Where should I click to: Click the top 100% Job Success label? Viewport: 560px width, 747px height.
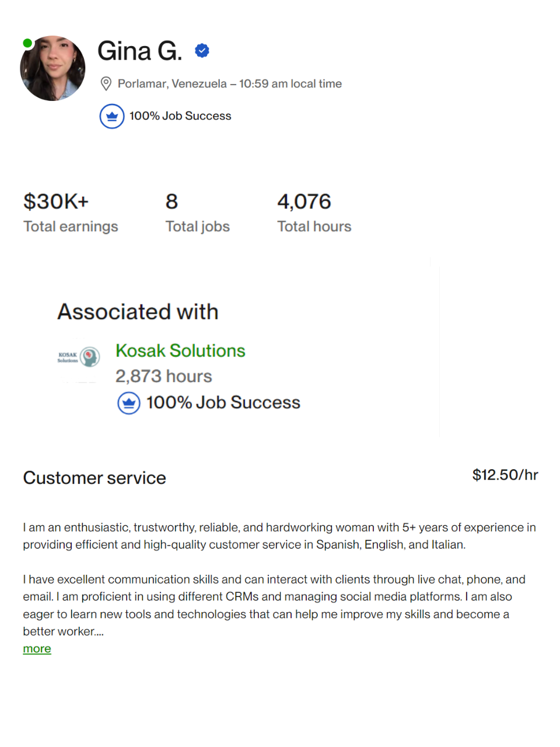coord(180,116)
